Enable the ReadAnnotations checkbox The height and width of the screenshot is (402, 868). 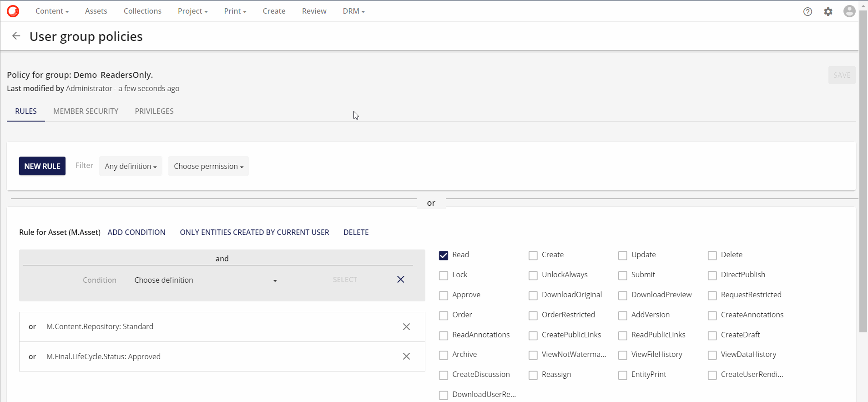[x=444, y=336]
